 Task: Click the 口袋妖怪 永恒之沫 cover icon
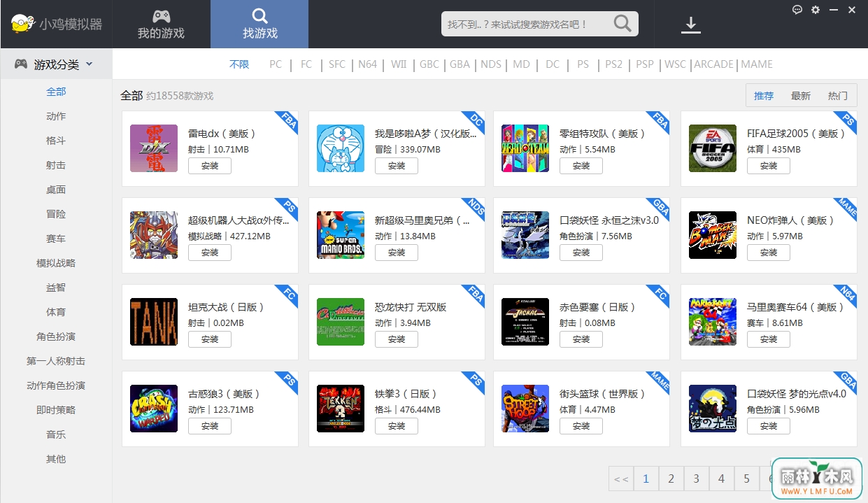pos(525,235)
